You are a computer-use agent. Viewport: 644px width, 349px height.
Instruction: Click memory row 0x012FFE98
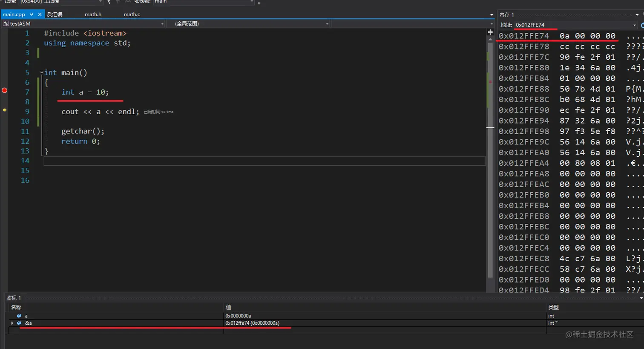tap(571, 132)
